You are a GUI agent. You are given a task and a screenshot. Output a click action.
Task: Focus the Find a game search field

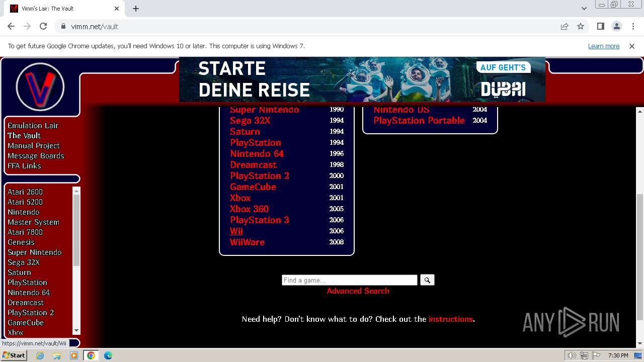[x=350, y=280]
